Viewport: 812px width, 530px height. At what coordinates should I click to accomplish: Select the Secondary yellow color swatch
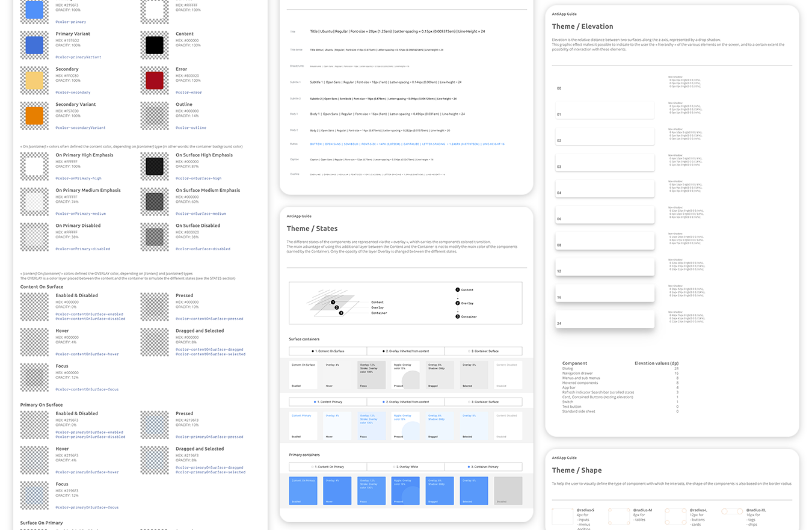tap(34, 80)
